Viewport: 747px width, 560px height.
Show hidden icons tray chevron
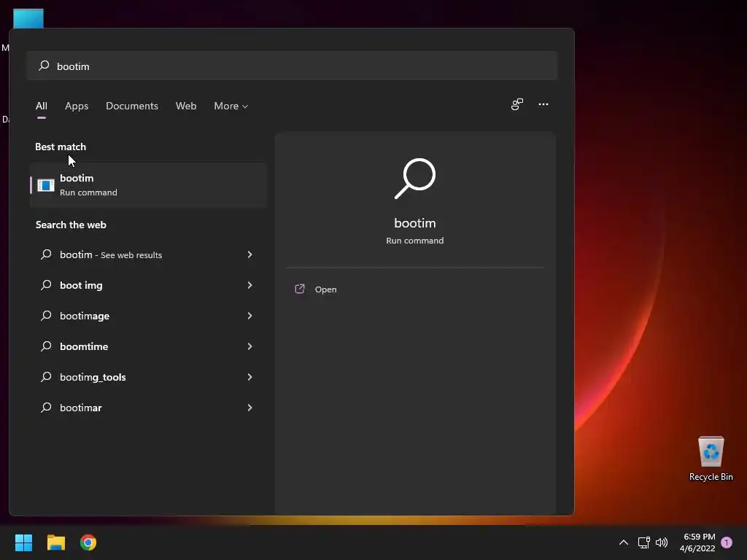[x=623, y=542]
